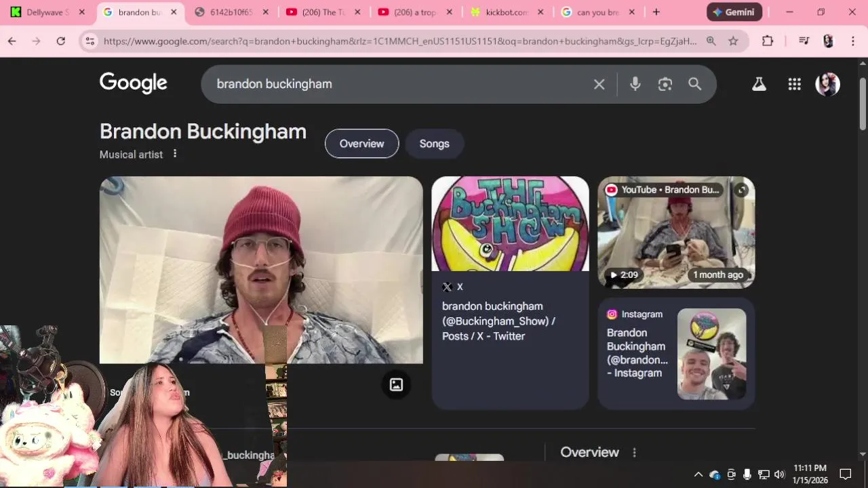Click the microphone icon in system tray
The height and width of the screenshot is (488, 868).
point(747,474)
